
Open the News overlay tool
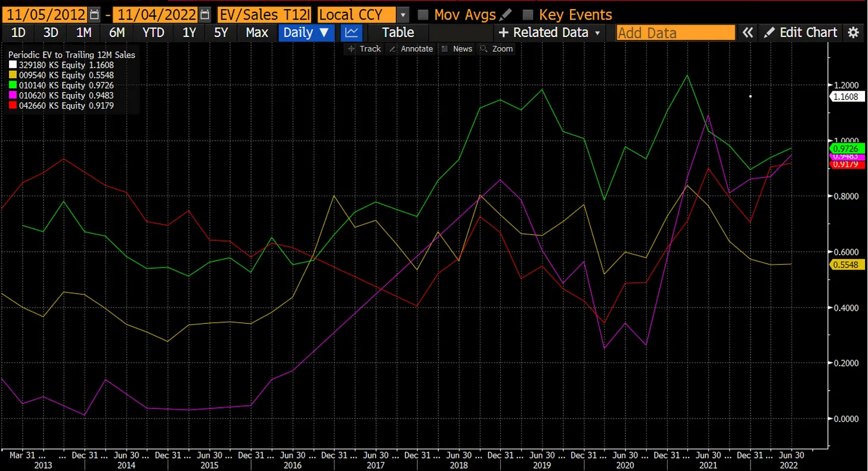tap(457, 49)
